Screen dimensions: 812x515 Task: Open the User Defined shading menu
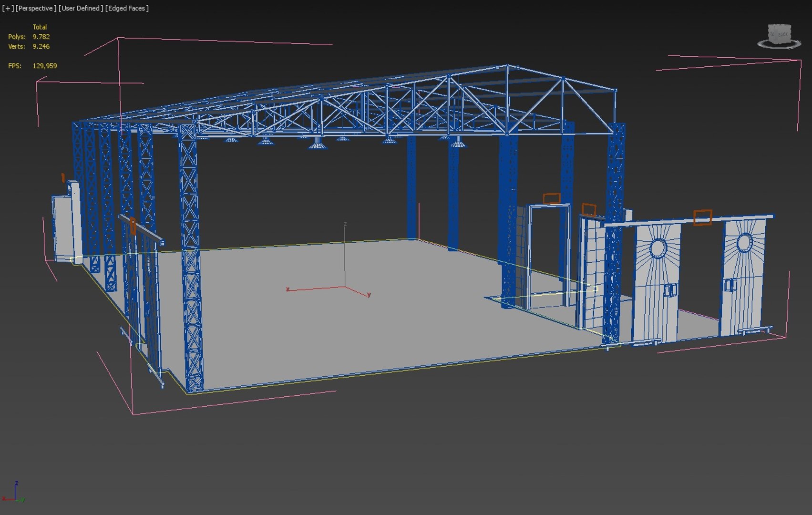(x=81, y=8)
